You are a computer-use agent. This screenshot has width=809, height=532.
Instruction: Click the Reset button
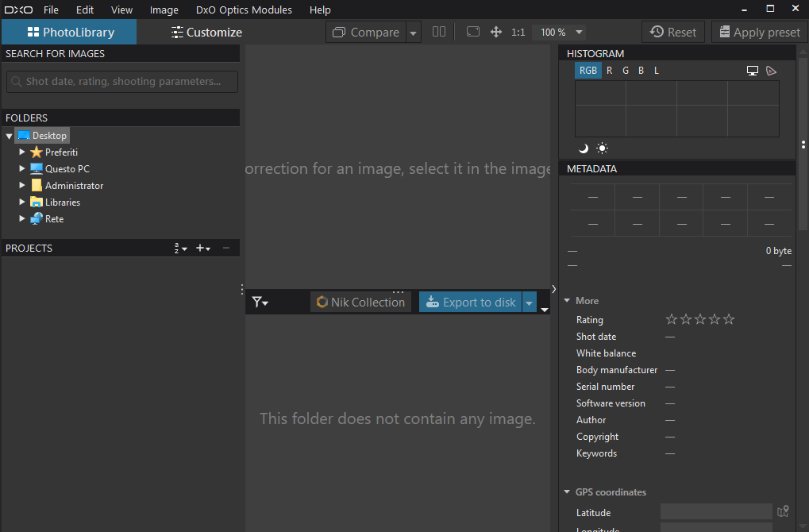672,32
